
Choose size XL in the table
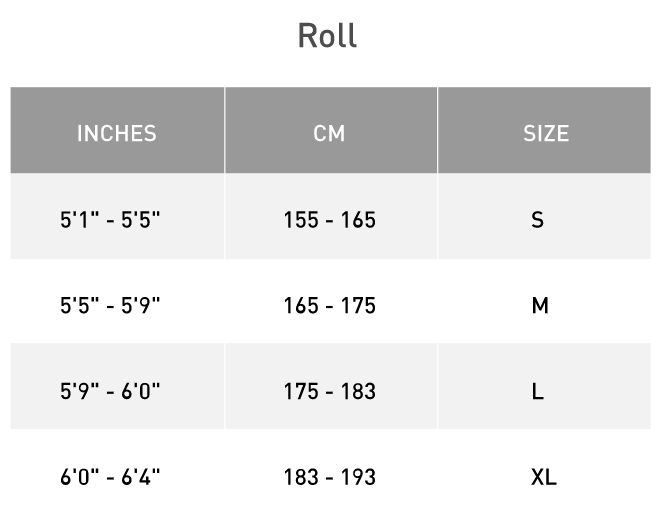click(x=544, y=477)
